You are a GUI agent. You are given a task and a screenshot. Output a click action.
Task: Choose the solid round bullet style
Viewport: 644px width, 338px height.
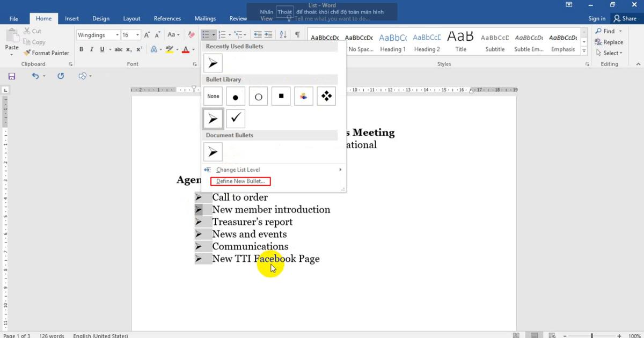click(236, 97)
